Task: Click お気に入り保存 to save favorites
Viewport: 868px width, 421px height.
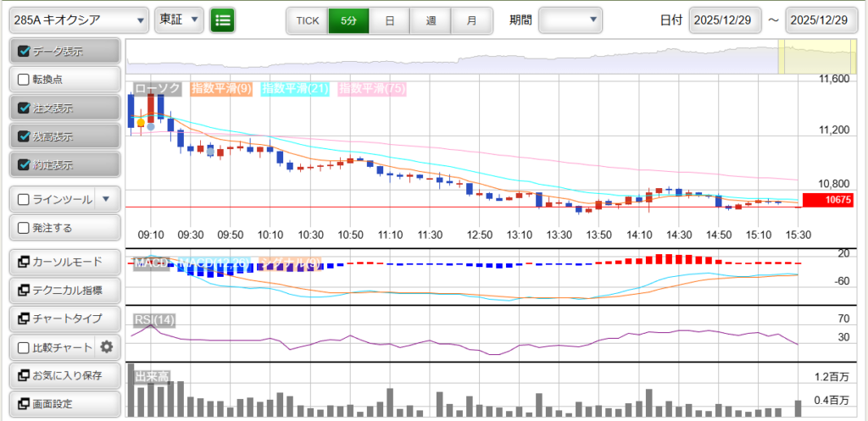Action: [x=64, y=374]
